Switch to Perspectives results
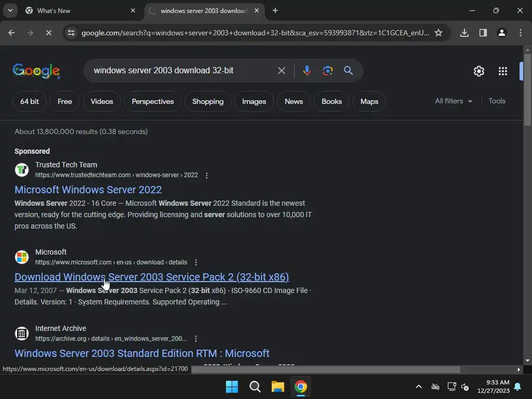532x399 pixels. [153, 101]
